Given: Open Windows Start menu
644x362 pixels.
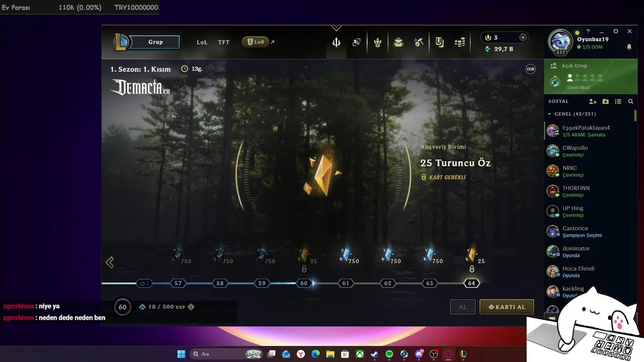Looking at the screenshot, I should (x=181, y=354).
